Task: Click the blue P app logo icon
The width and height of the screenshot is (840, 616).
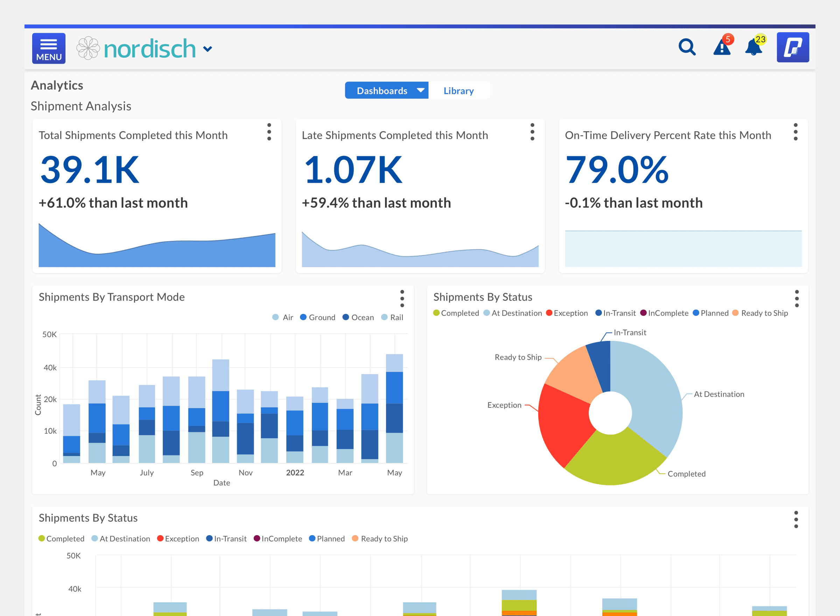Action: [793, 47]
